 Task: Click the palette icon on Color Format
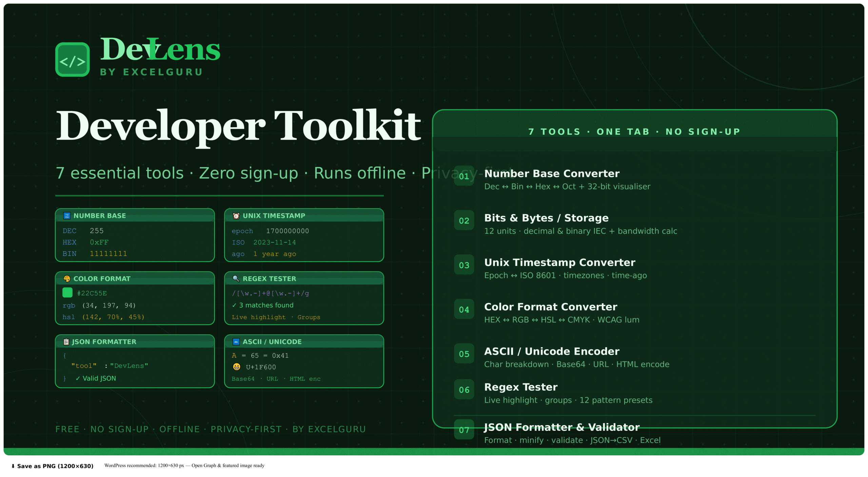(x=67, y=279)
